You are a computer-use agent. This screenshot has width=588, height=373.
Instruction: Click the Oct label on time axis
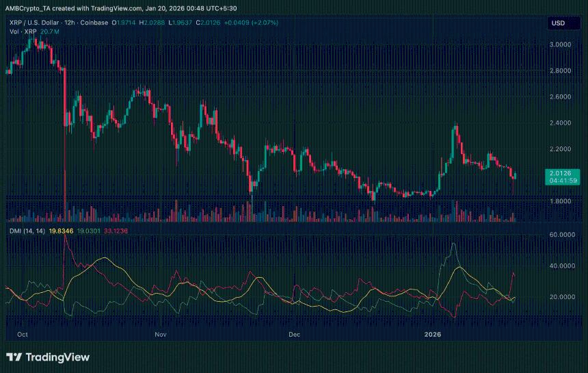coord(23,335)
